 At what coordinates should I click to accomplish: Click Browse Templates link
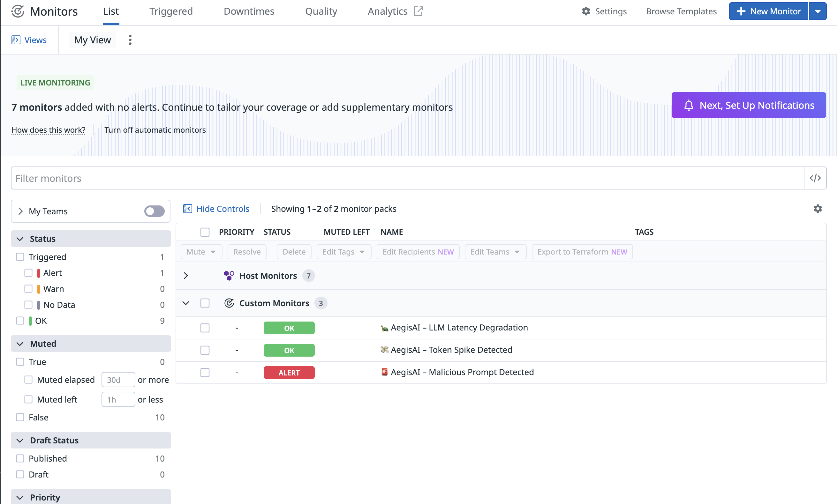[681, 11]
